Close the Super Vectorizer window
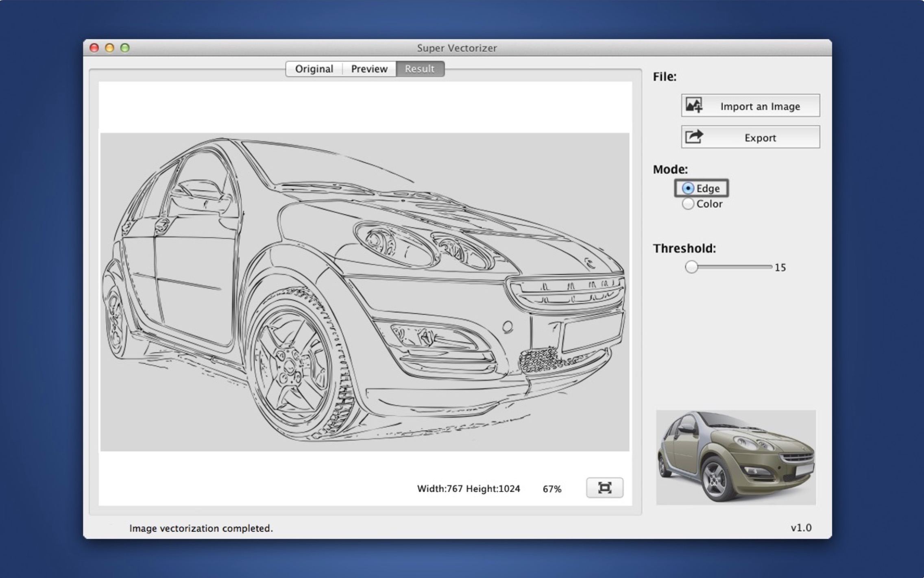924x578 pixels. point(94,48)
